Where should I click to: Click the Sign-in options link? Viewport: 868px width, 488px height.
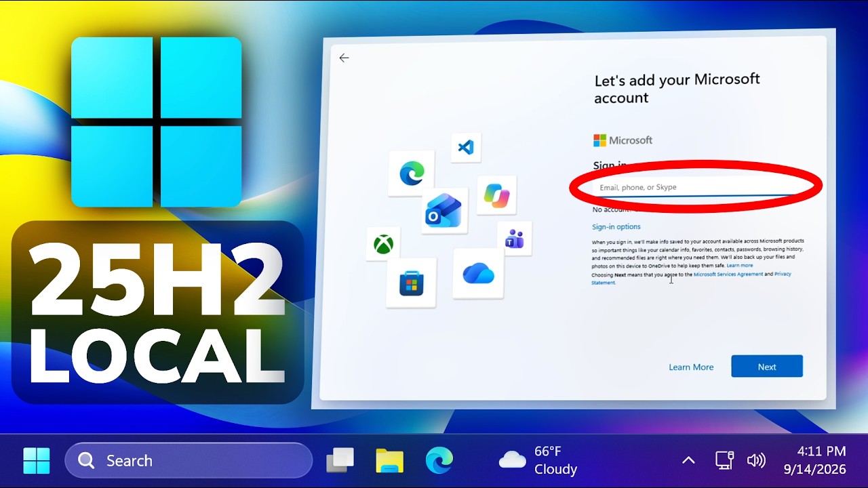pyautogui.click(x=616, y=227)
